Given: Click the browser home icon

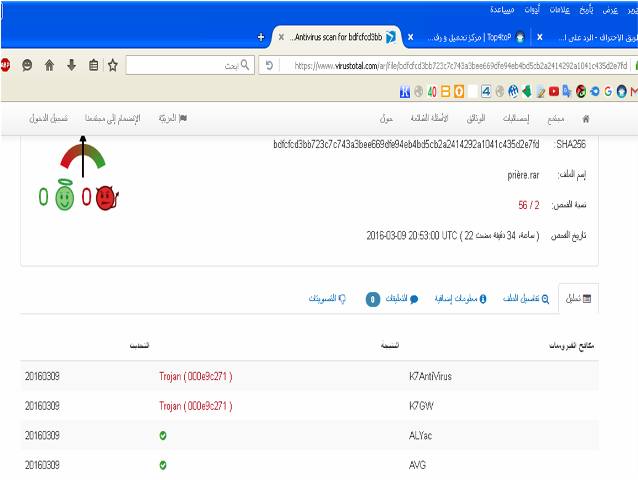Looking at the screenshot, I should point(48,65).
